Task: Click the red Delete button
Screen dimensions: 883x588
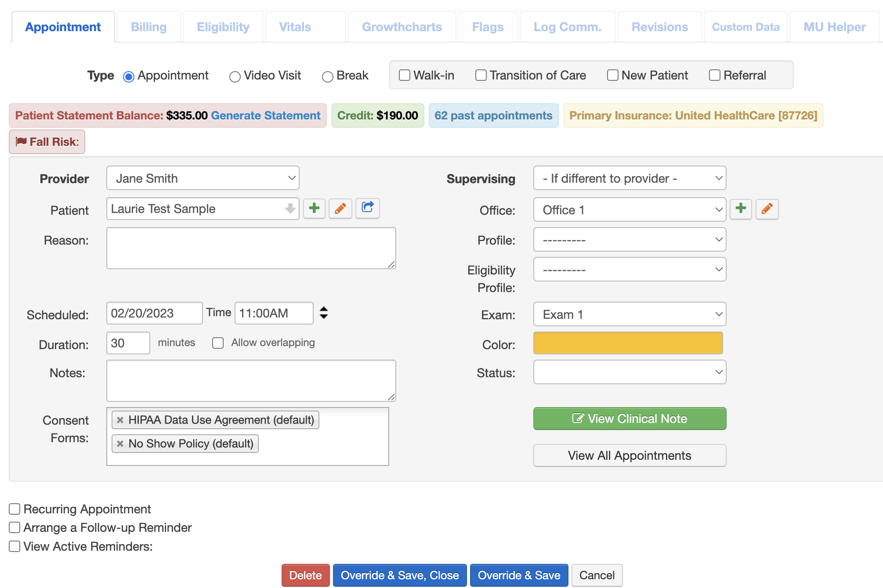Action: click(306, 575)
